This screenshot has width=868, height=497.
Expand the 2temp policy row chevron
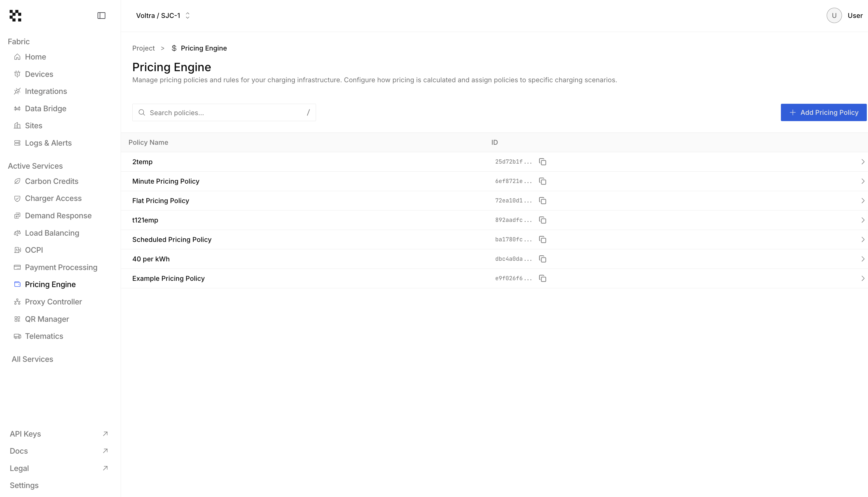pos(863,162)
